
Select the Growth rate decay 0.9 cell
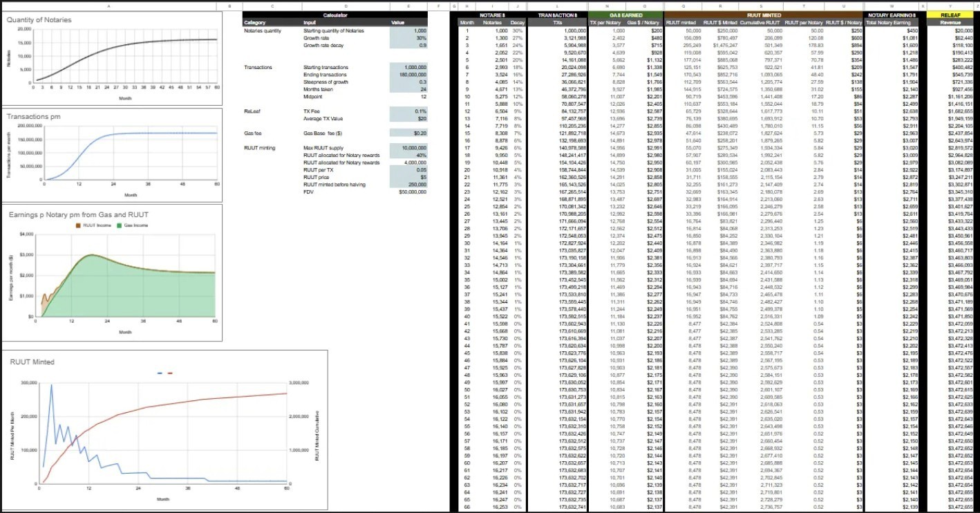[x=408, y=45]
